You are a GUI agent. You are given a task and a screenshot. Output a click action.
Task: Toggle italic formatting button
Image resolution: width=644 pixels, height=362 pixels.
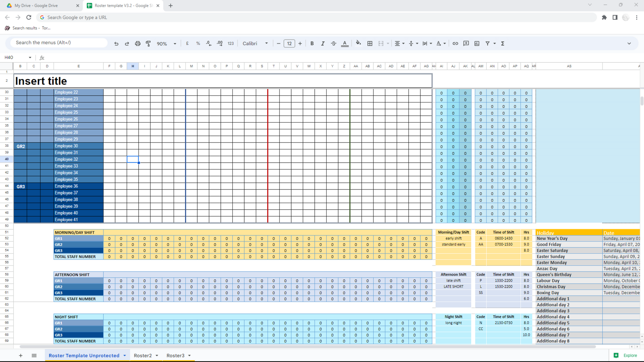pyautogui.click(x=323, y=44)
